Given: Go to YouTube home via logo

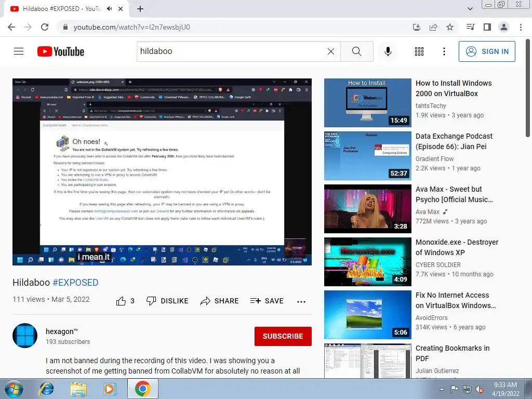Looking at the screenshot, I should (61, 51).
